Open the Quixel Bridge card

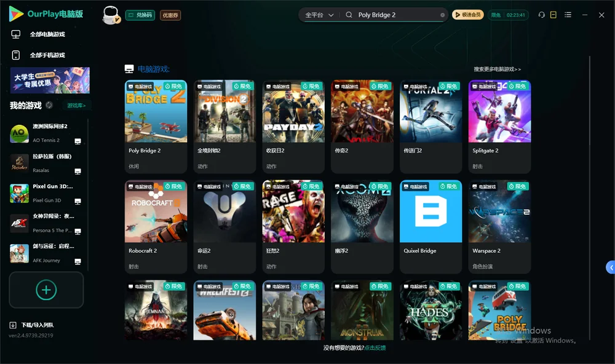click(x=430, y=227)
